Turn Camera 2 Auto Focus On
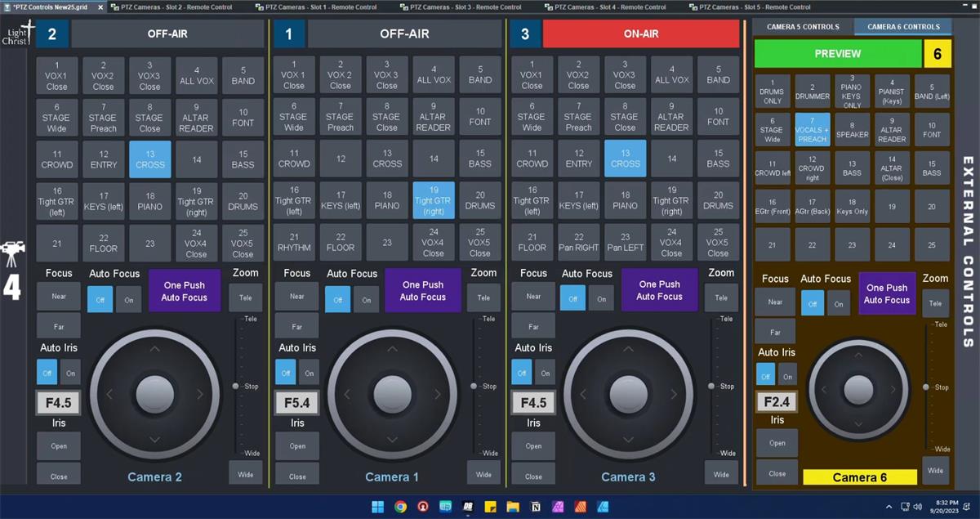The width and height of the screenshot is (980, 519). pos(128,300)
